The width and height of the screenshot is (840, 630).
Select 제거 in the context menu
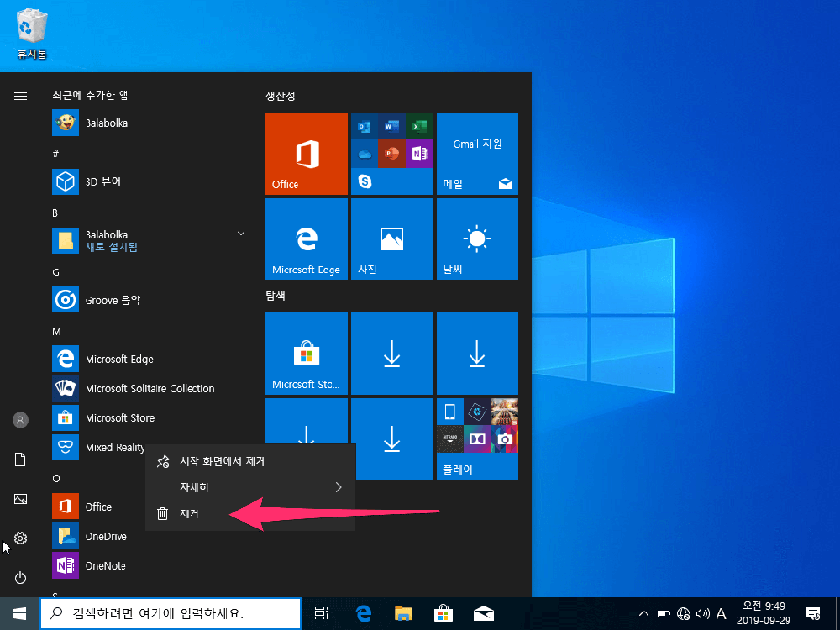pos(250,514)
